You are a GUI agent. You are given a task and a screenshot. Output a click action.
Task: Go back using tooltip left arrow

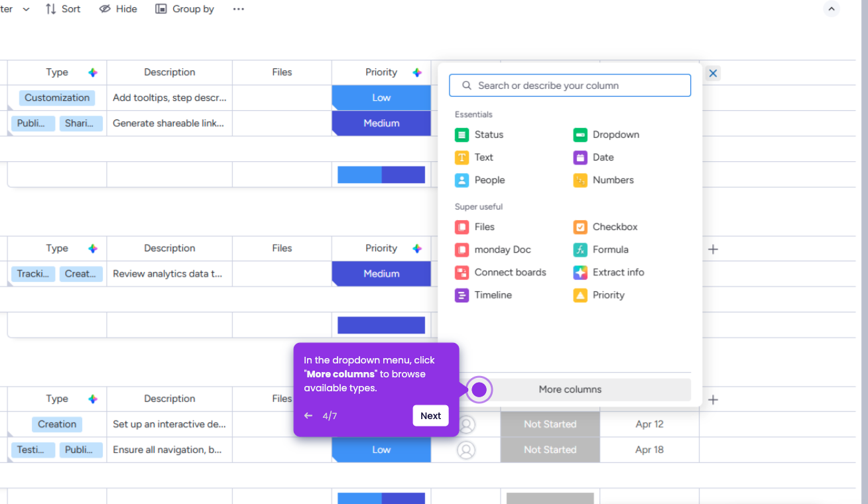point(308,416)
